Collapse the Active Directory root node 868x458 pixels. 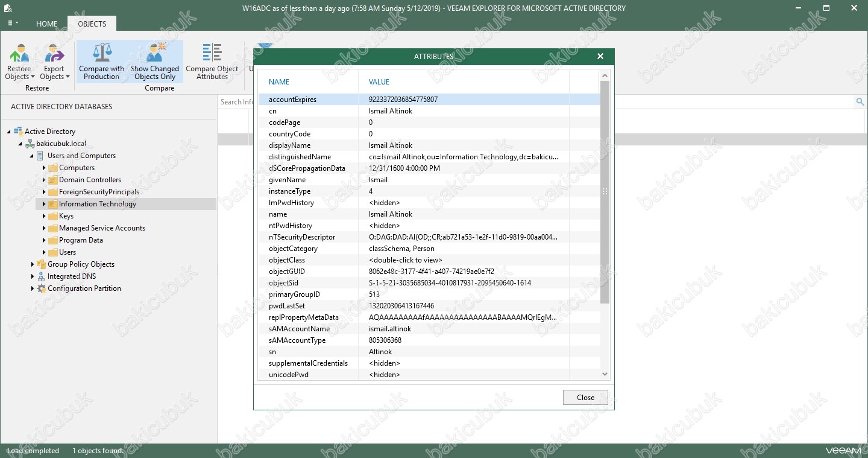point(9,132)
